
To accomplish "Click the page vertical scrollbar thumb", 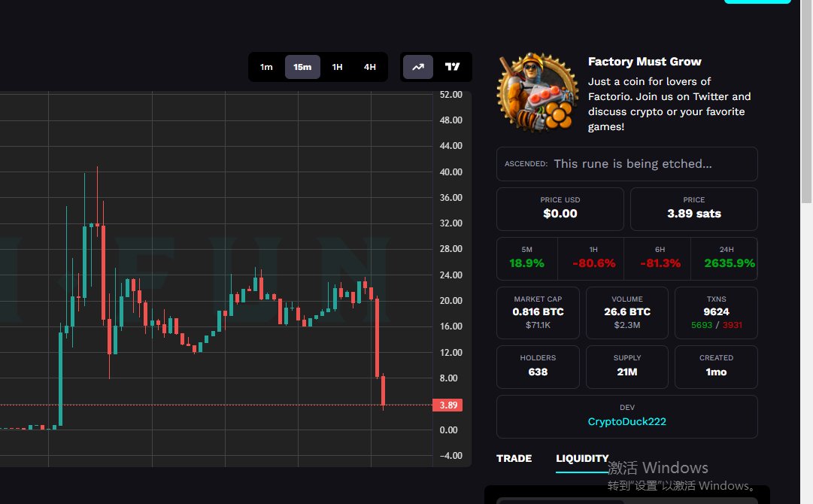I will tap(806, 102).
